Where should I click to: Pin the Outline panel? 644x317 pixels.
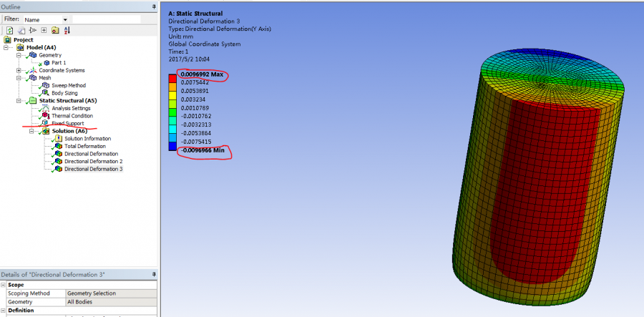click(x=154, y=7)
